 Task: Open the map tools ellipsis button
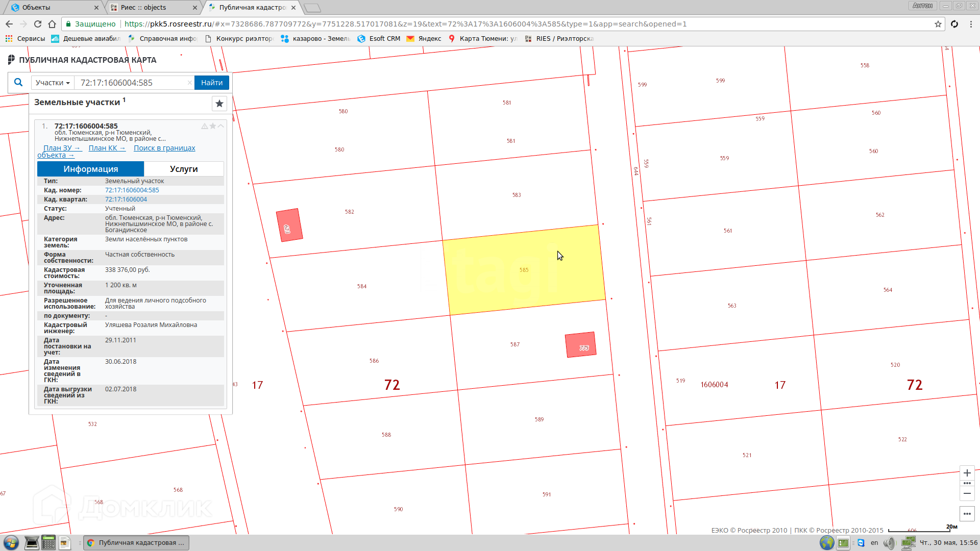pos(967,514)
